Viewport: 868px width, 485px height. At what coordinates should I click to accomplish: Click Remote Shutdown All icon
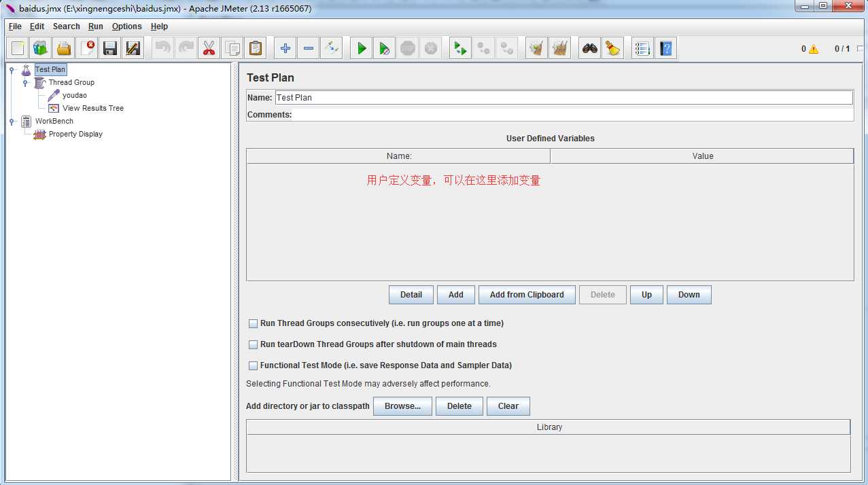(507, 48)
